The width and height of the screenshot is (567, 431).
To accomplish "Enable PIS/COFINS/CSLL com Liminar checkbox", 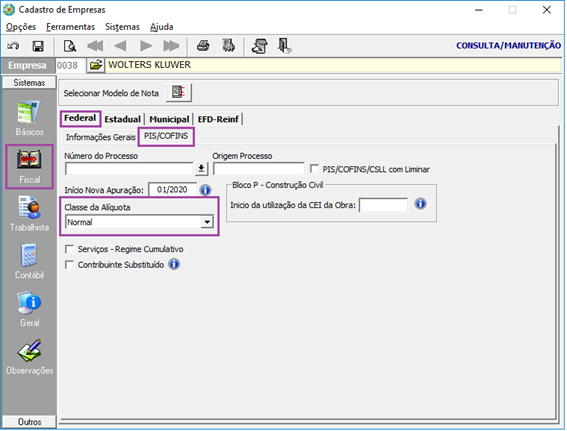I will 315,169.
